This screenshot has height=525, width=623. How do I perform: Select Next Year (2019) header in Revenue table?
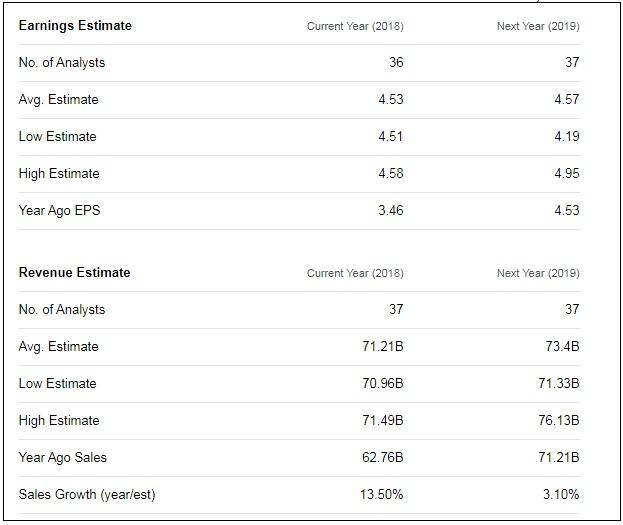tap(537, 273)
